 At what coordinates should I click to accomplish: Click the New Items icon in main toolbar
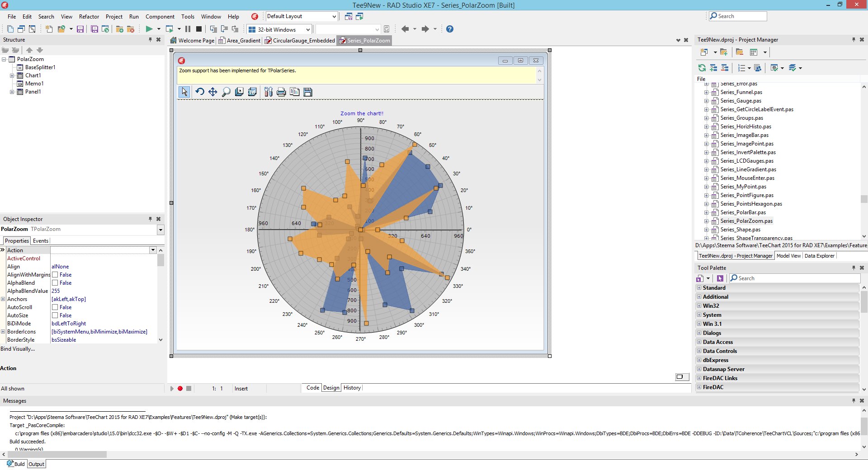[x=49, y=29]
